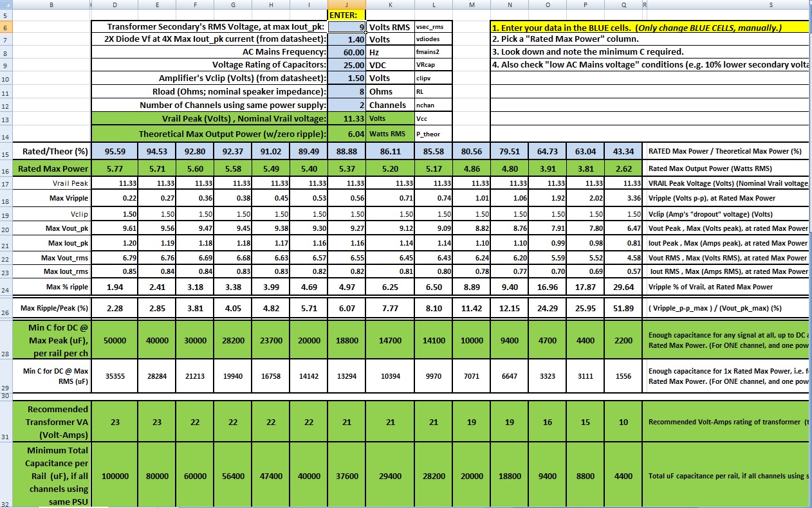This screenshot has width=812, height=508.
Task: Click the 'Enter your data in the BLUE cells' instruction
Action: pyautogui.click(x=649, y=28)
